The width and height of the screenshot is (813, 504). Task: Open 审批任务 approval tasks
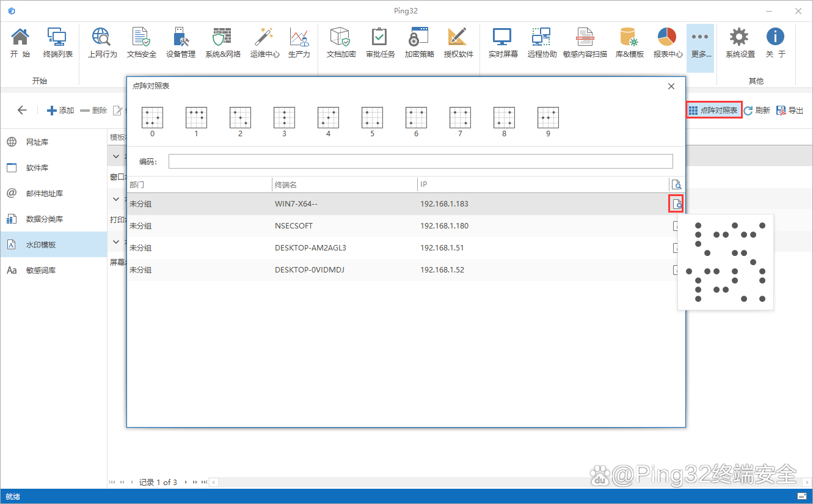(380, 43)
